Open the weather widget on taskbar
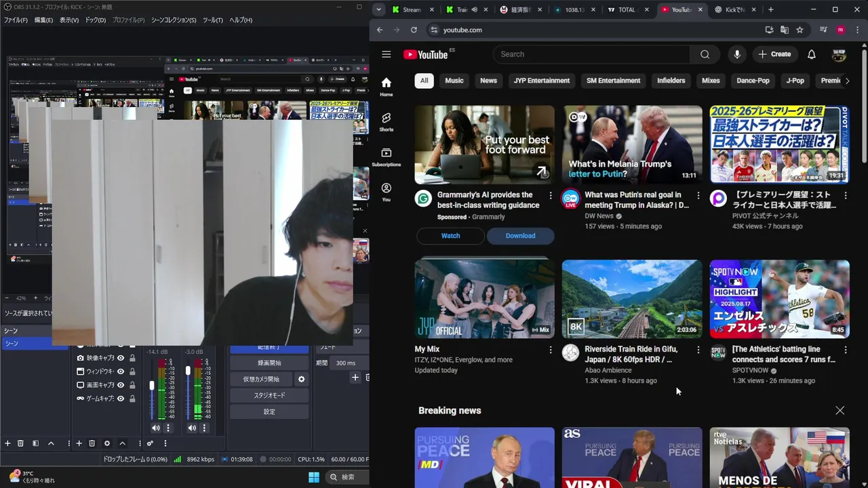Image resolution: width=868 pixels, height=488 pixels. click(x=31, y=477)
